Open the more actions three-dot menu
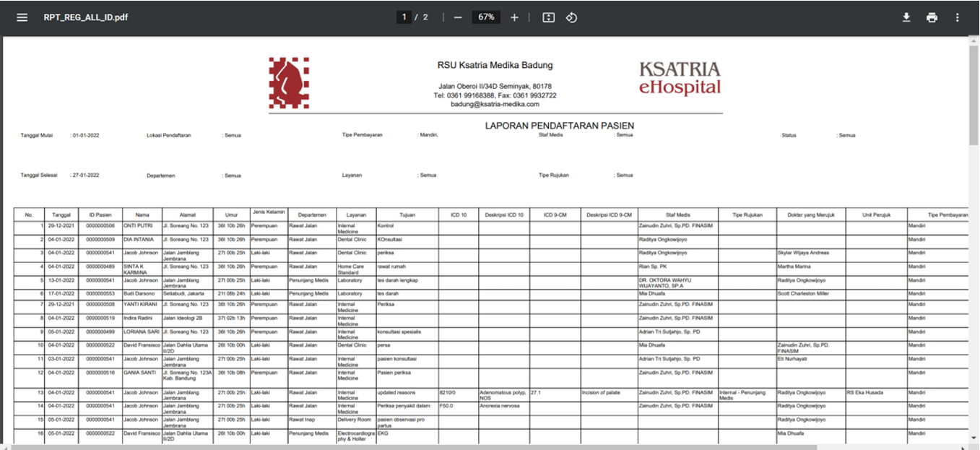This screenshot has height=450, width=980. point(958,17)
